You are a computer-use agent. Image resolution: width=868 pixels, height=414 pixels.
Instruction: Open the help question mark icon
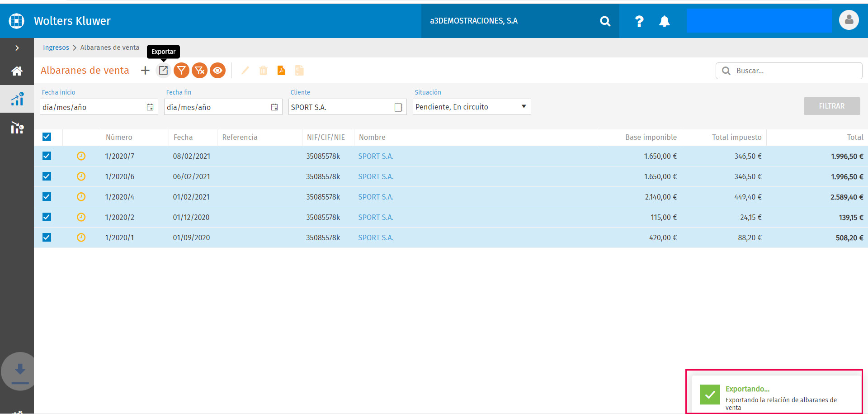(x=639, y=21)
